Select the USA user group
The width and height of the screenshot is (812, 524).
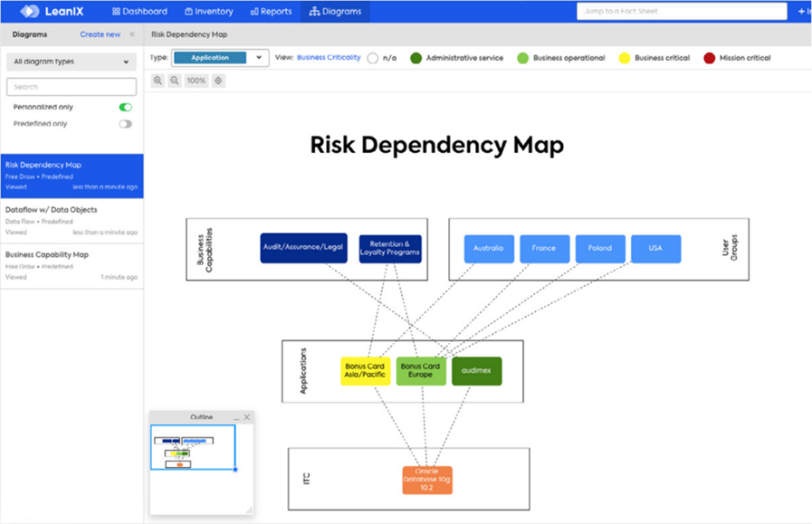(x=655, y=249)
